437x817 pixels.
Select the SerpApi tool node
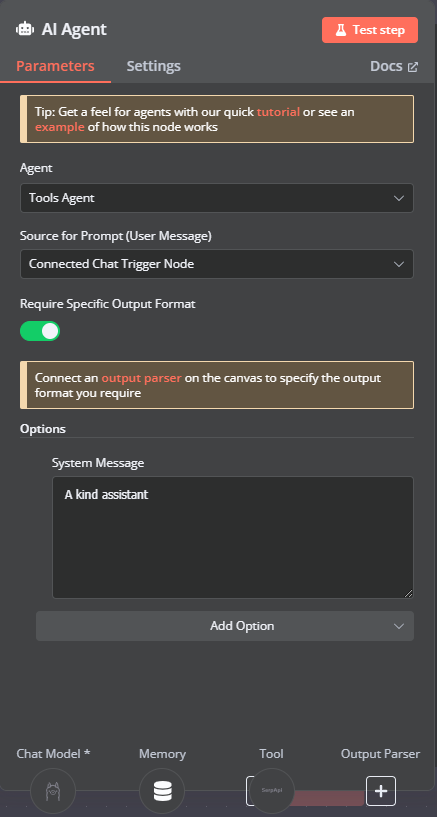[272, 791]
